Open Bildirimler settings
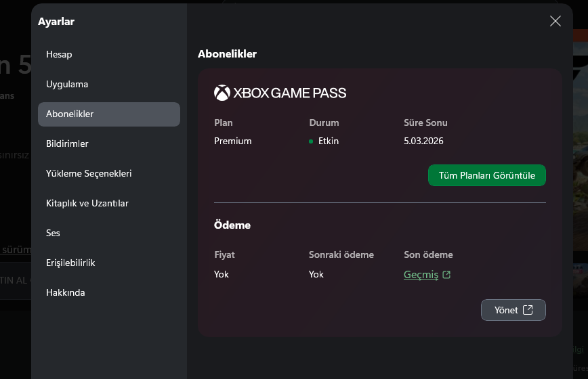The width and height of the screenshot is (588, 379). pyautogui.click(x=109, y=143)
